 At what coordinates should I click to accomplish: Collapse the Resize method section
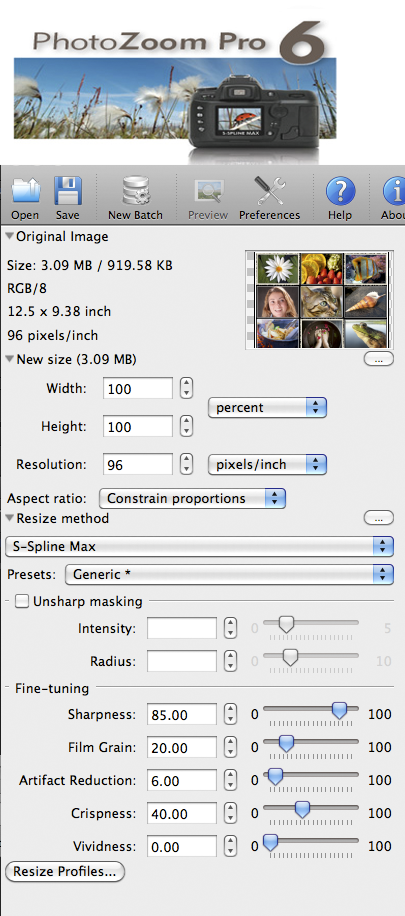(x=10, y=518)
